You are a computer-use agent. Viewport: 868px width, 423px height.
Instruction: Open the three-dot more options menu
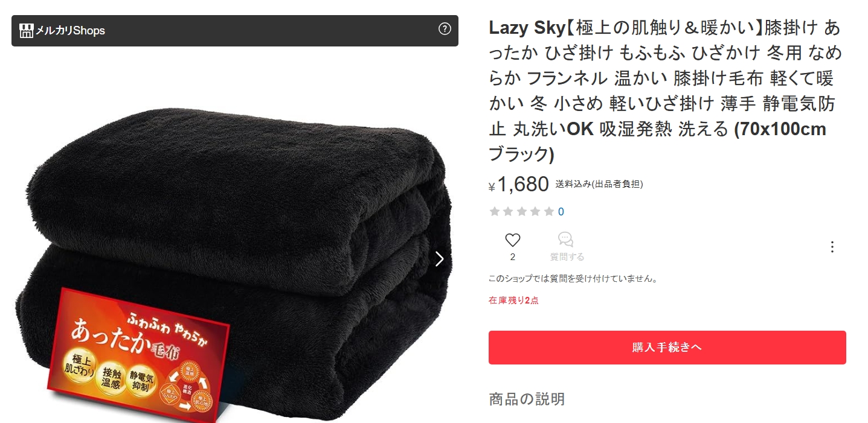tap(832, 247)
